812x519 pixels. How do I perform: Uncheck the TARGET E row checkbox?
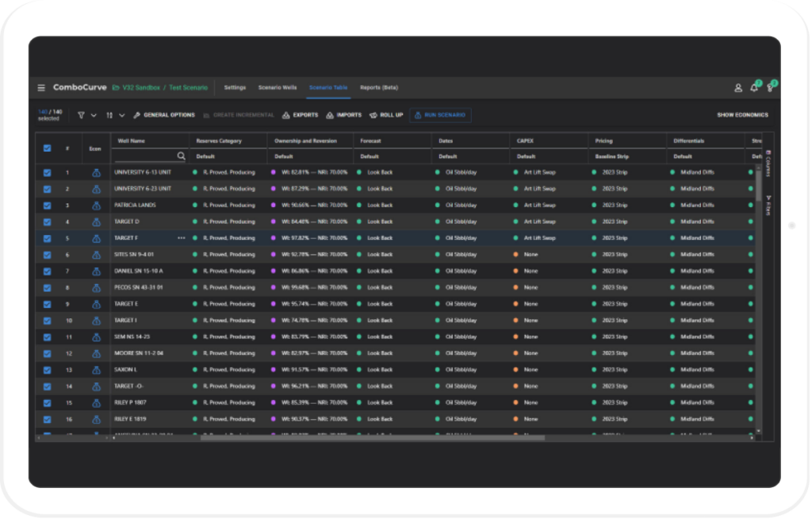tap(47, 305)
